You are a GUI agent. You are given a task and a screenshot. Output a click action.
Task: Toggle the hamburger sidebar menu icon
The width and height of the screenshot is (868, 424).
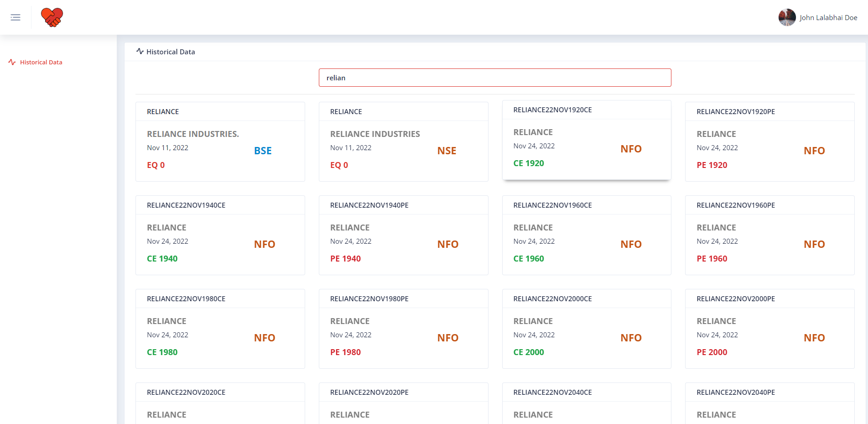(16, 17)
